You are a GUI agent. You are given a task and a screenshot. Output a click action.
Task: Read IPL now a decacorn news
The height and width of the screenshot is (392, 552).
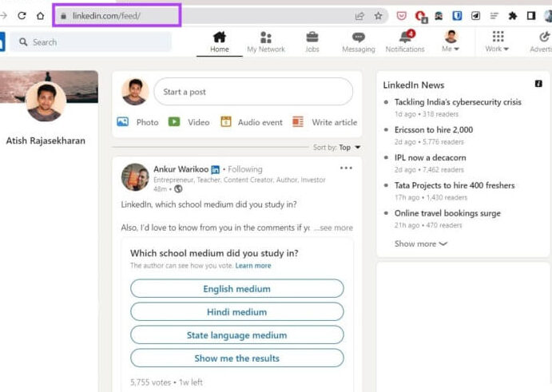tap(430, 157)
